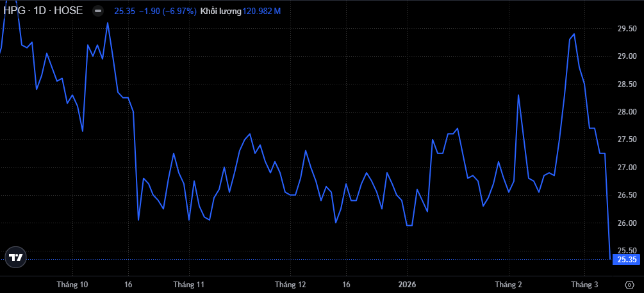Click the Tháng 12 time axis label
Screen dimensions: 644x293
point(290,284)
